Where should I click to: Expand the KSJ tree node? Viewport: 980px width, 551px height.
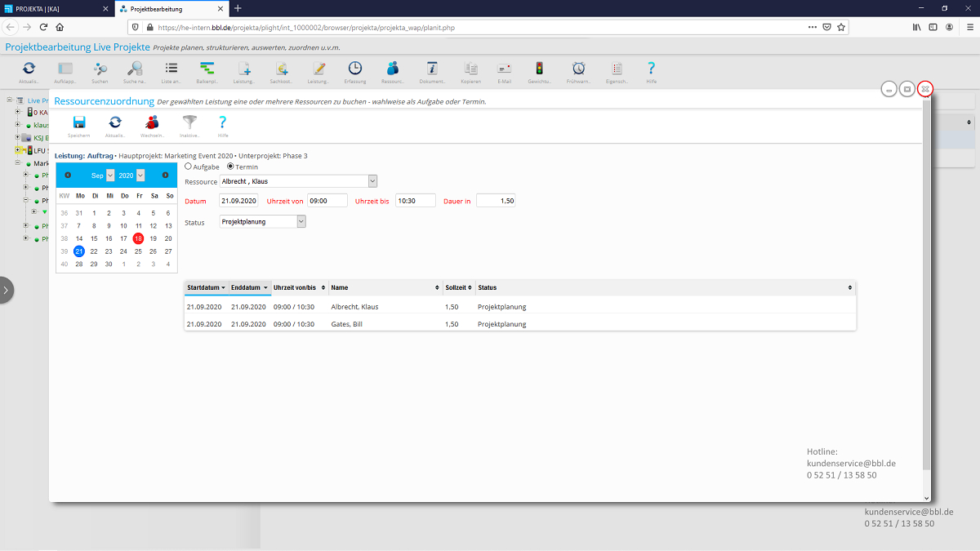click(x=19, y=138)
